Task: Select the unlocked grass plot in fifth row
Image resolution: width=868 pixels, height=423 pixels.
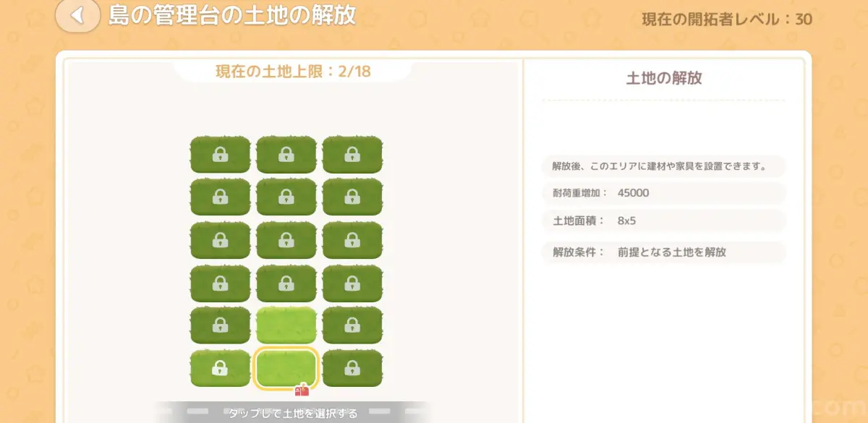Action: [286, 325]
